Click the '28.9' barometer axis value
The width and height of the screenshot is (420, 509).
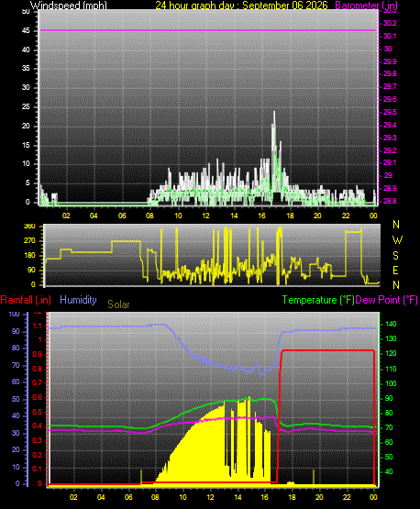390,188
